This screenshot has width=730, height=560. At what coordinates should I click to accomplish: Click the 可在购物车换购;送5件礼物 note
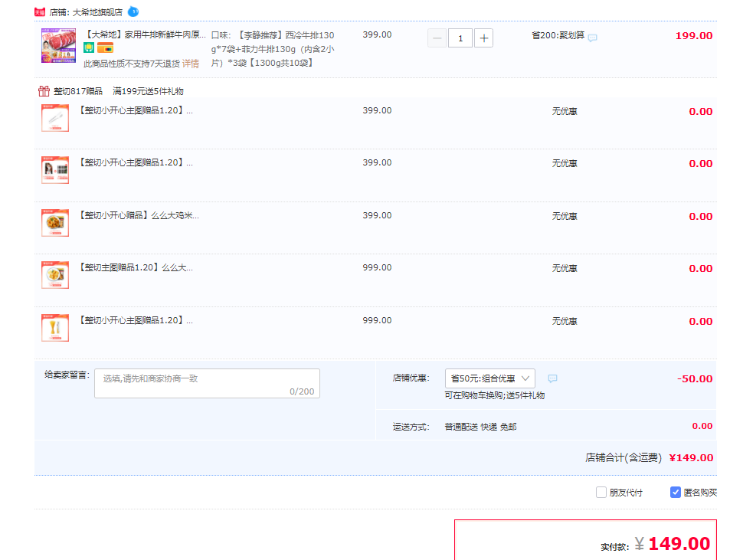pos(494,396)
